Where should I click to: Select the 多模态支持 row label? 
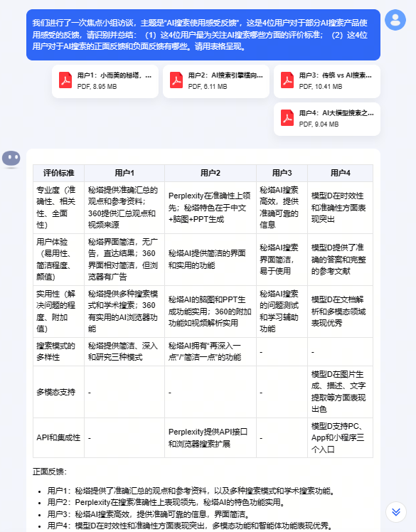pos(59,392)
